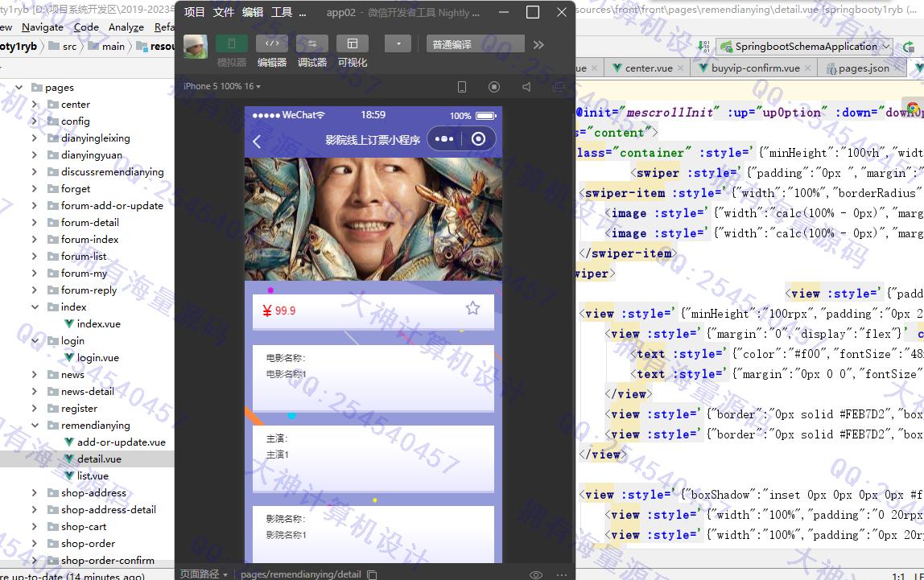
Task: Expand the center folder
Action: [34, 105]
